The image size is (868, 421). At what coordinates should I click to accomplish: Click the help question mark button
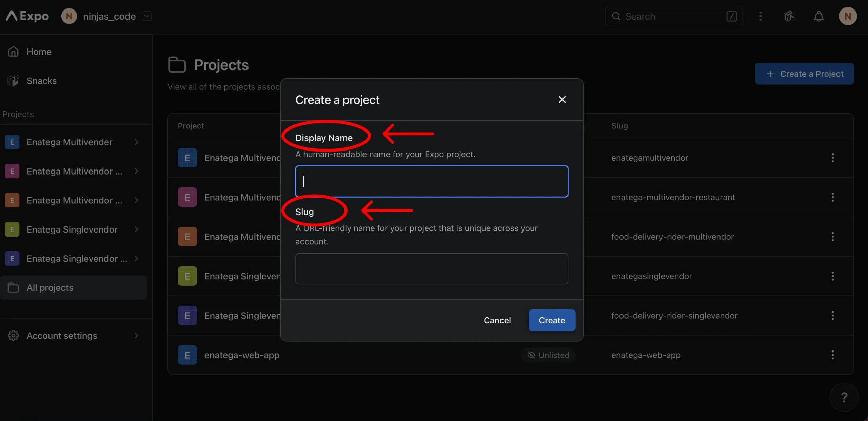point(844,397)
